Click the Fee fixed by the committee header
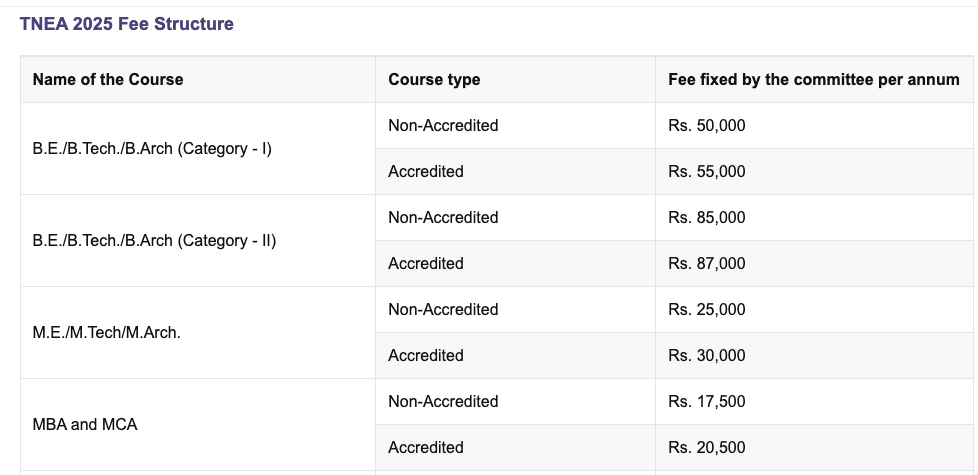978x475 pixels. (813, 80)
